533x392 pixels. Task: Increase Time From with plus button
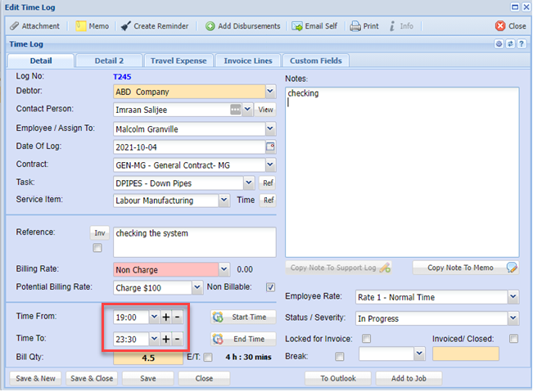[x=165, y=318]
